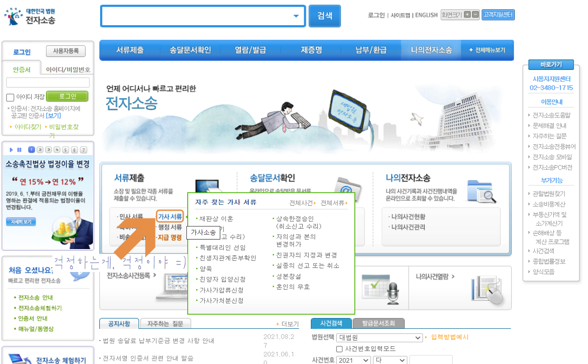Click 나의사건현황 link
Viewport: 588px width, 364px height.
(408, 217)
